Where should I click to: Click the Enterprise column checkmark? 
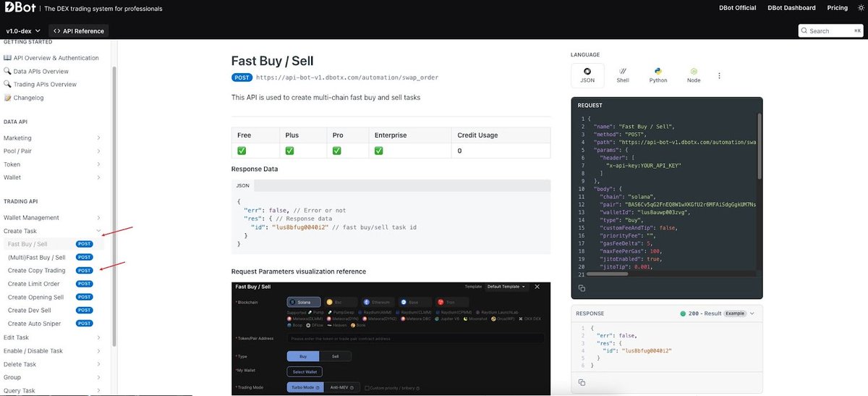(x=378, y=151)
